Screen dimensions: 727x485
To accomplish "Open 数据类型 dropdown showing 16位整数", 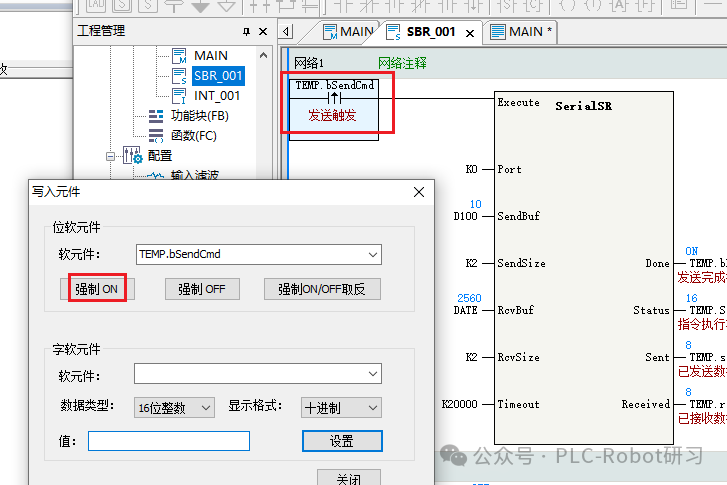I will tap(174, 408).
